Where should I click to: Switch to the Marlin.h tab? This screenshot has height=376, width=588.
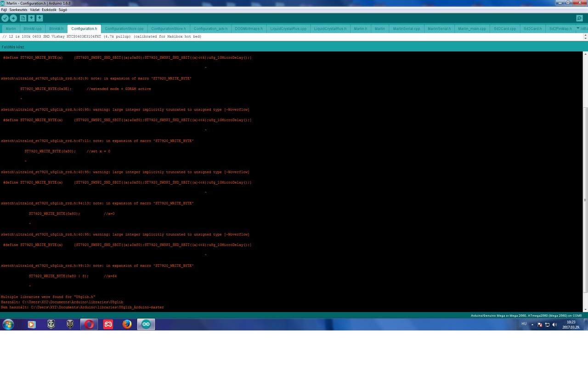(x=361, y=28)
